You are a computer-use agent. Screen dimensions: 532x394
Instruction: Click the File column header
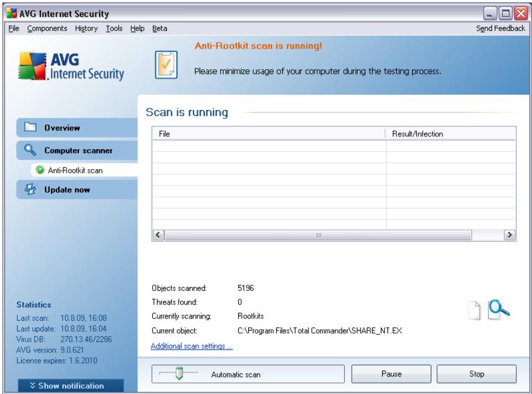click(269, 133)
